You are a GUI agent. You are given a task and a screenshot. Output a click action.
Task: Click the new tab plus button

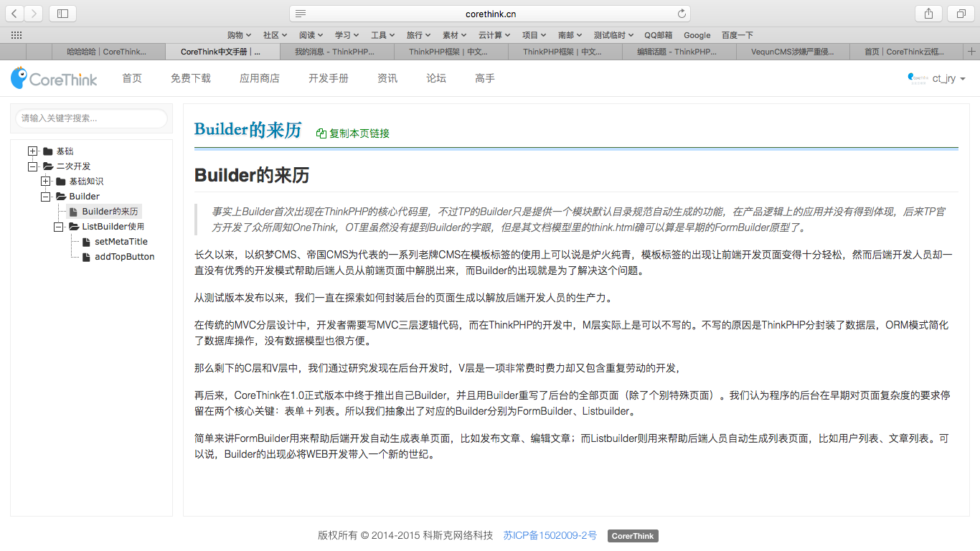click(971, 52)
